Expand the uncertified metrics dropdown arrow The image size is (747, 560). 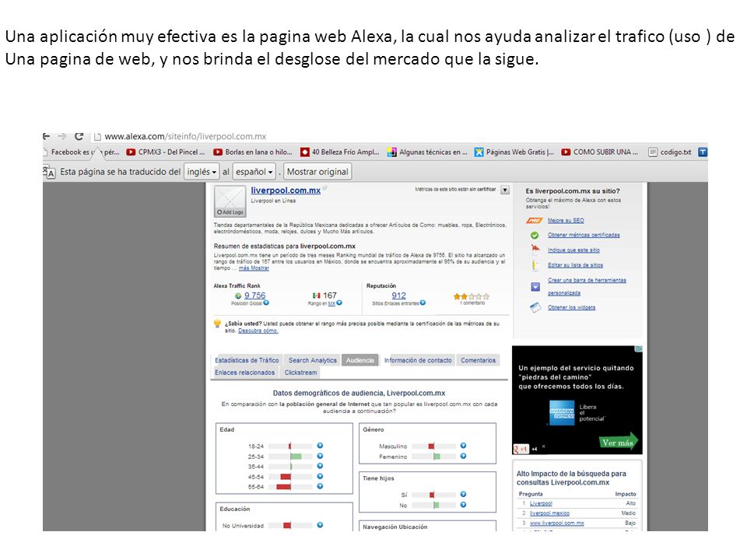coord(504,190)
